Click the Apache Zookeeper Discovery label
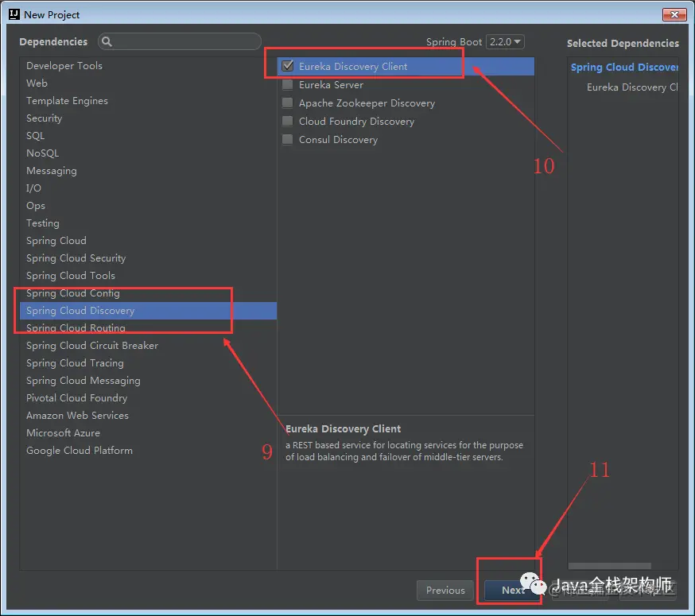This screenshot has width=695, height=616. pyautogui.click(x=367, y=103)
